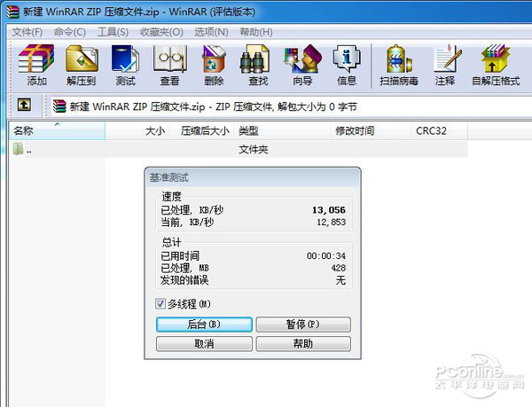The width and height of the screenshot is (532, 407).
Task: Click the 00:00:34 elapsed time value
Action: [326, 255]
